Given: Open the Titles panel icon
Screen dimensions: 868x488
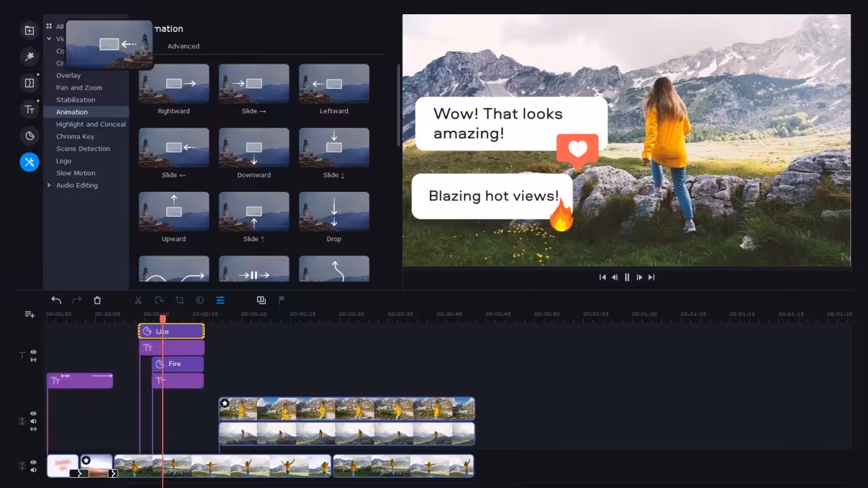Looking at the screenshot, I should click(29, 110).
